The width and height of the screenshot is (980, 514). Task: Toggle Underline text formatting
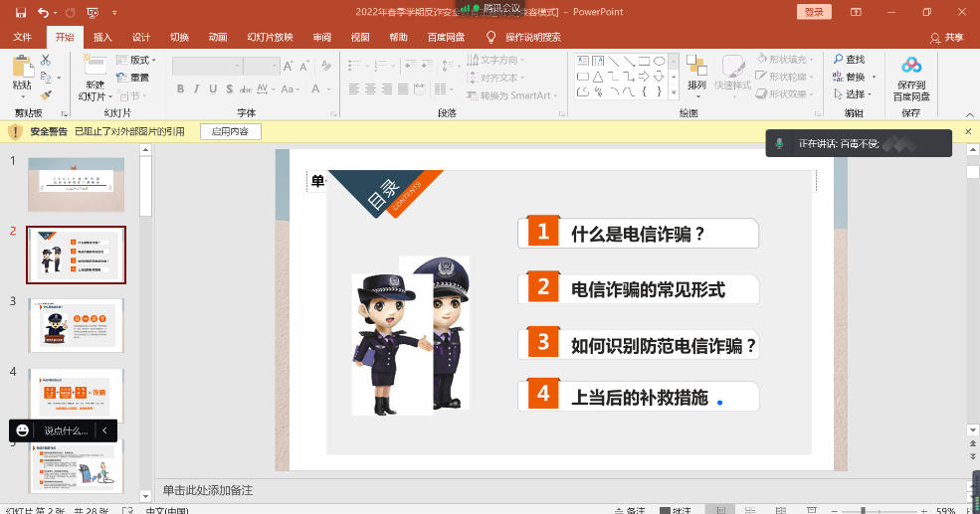pyautogui.click(x=214, y=89)
